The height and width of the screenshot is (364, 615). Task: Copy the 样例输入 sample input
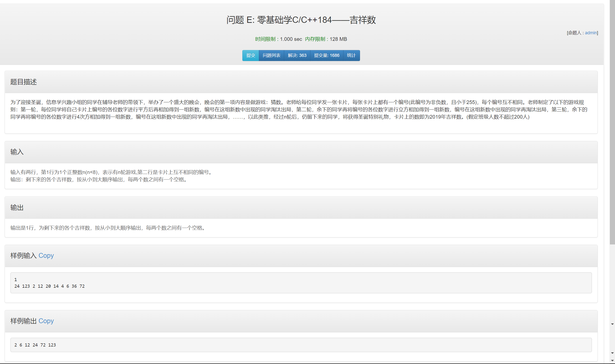pyautogui.click(x=46, y=256)
